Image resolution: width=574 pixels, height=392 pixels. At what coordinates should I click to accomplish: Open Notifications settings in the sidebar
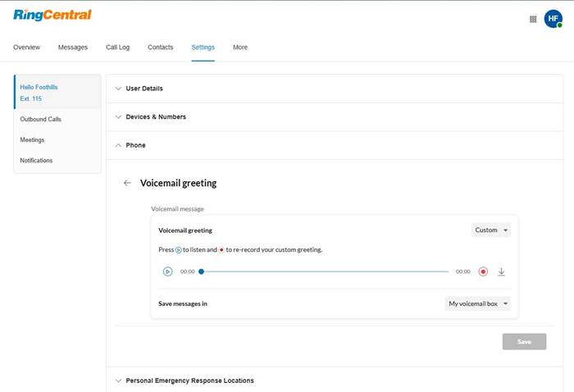pyautogui.click(x=36, y=160)
